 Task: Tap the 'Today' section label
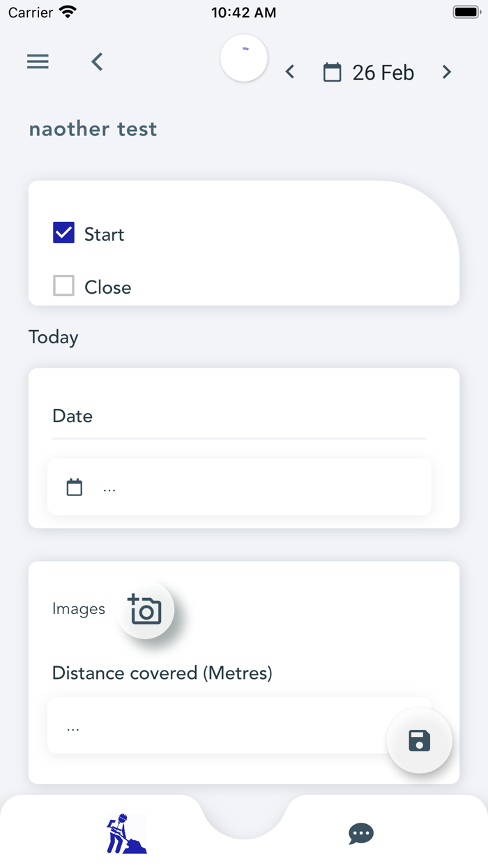53,337
